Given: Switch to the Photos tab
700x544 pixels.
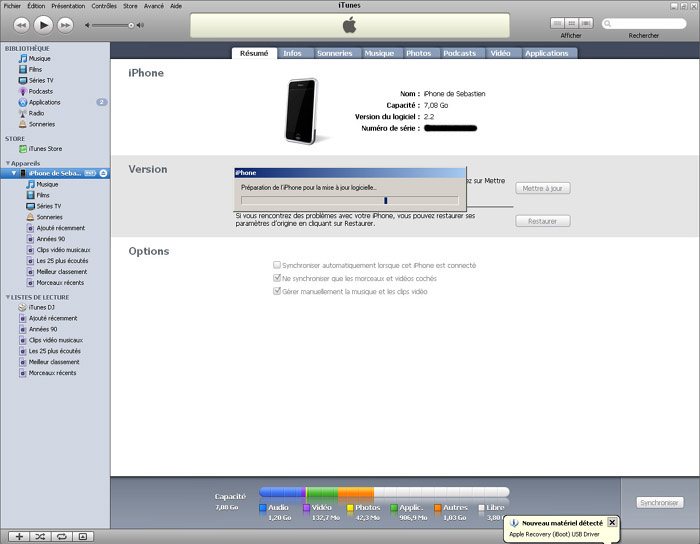Looking at the screenshot, I should coord(419,53).
